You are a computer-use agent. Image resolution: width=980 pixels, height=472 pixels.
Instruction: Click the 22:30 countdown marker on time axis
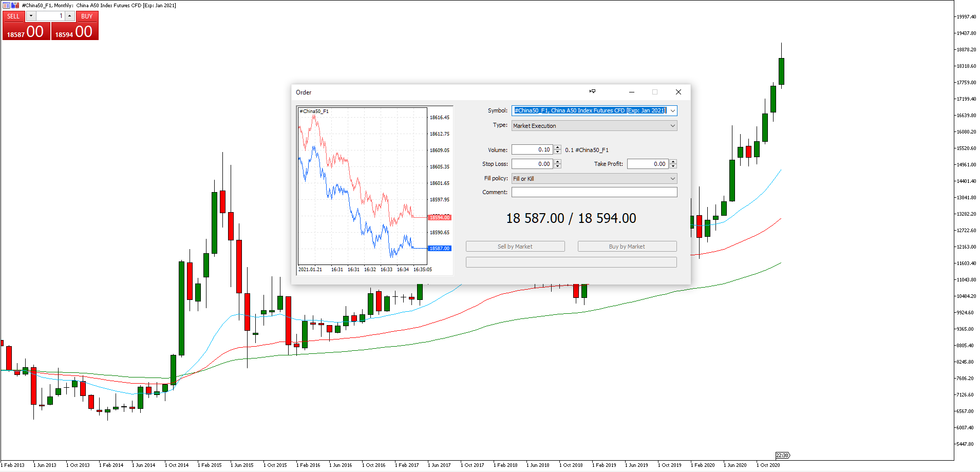click(x=782, y=456)
